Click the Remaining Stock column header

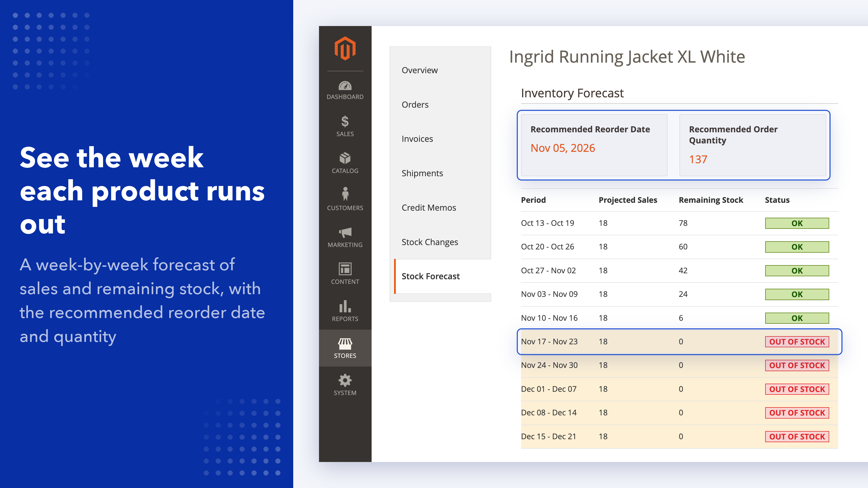[710, 200]
